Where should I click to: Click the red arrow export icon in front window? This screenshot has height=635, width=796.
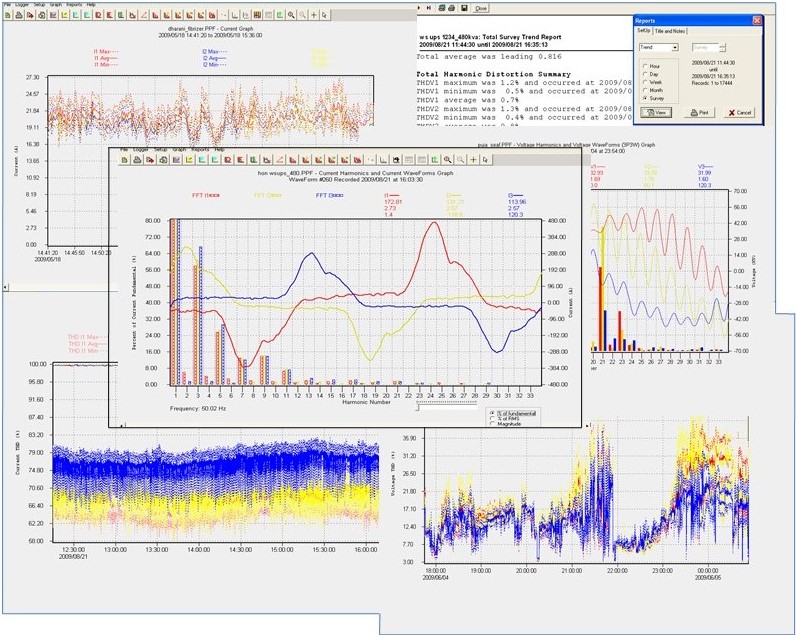pyautogui.click(x=150, y=160)
